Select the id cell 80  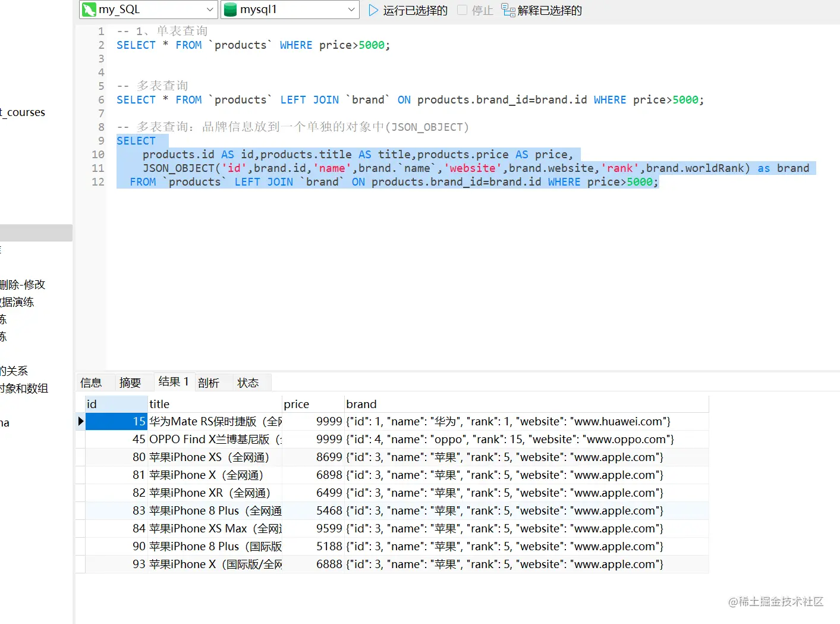(x=117, y=457)
